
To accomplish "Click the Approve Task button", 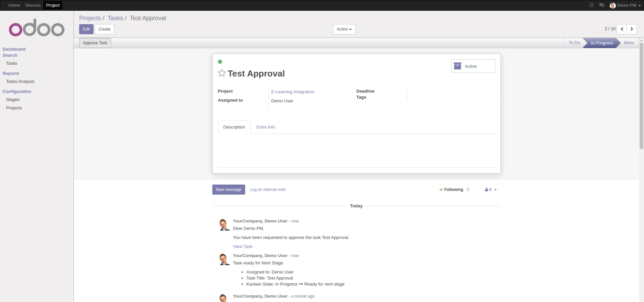I will tap(95, 43).
